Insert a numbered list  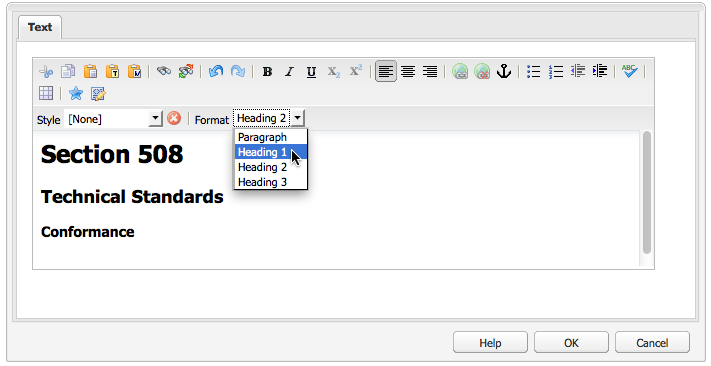[x=556, y=72]
